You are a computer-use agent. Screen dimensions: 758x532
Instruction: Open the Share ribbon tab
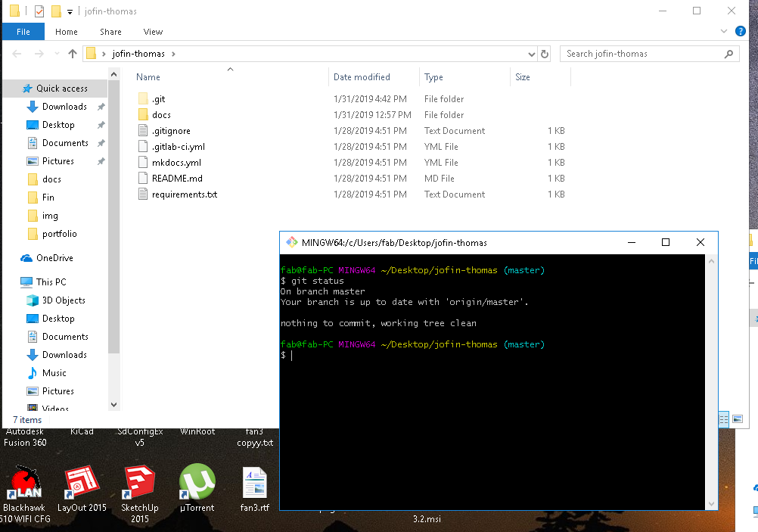110,32
